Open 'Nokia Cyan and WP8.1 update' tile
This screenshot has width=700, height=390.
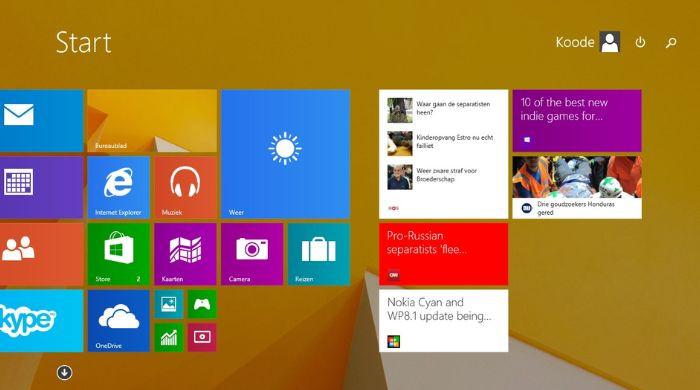[444, 321]
